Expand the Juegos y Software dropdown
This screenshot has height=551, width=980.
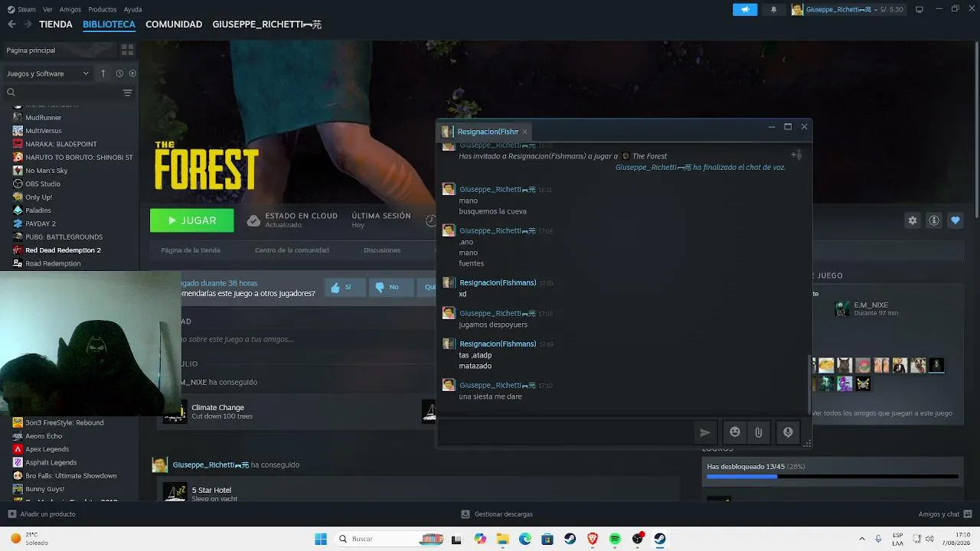[x=47, y=73]
